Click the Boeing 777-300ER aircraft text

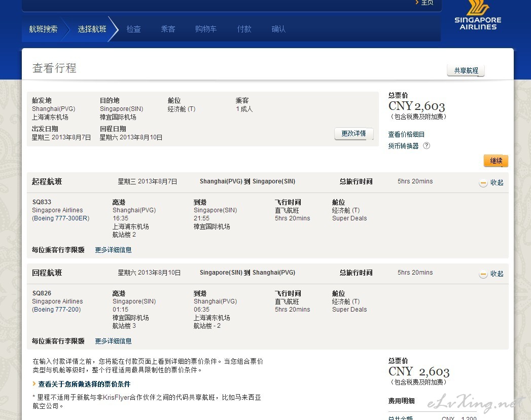click(x=61, y=218)
